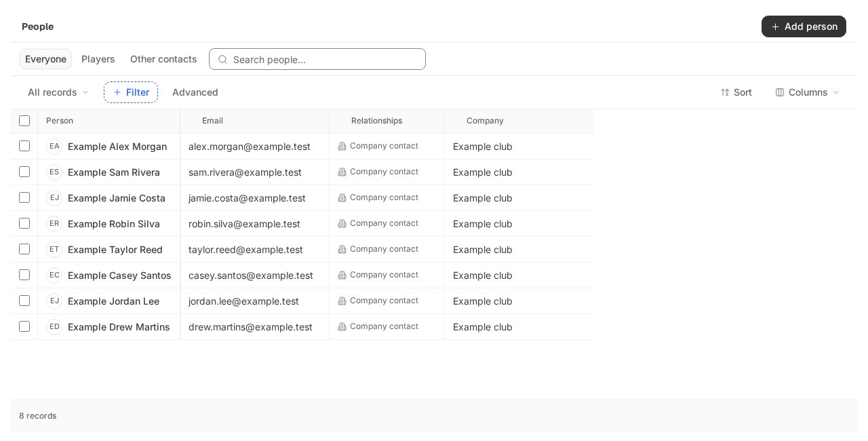
Task: Click the ER avatar for Robin Silva
Action: [x=54, y=224]
